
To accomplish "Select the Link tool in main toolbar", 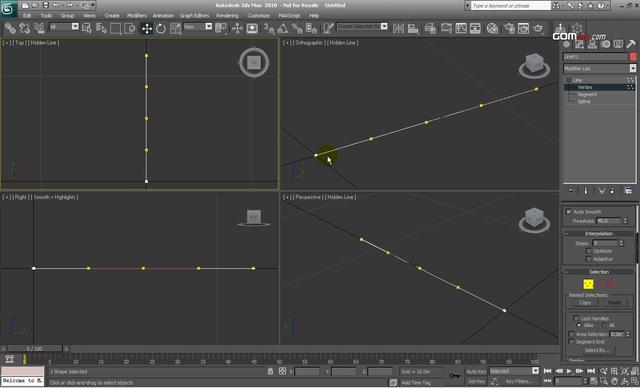I will click(x=10, y=28).
